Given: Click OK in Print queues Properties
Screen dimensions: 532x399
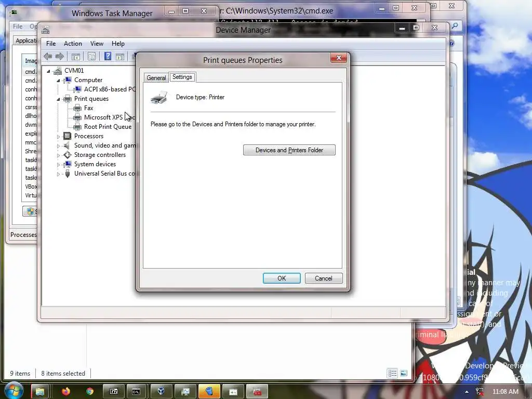Looking at the screenshot, I should [x=282, y=278].
